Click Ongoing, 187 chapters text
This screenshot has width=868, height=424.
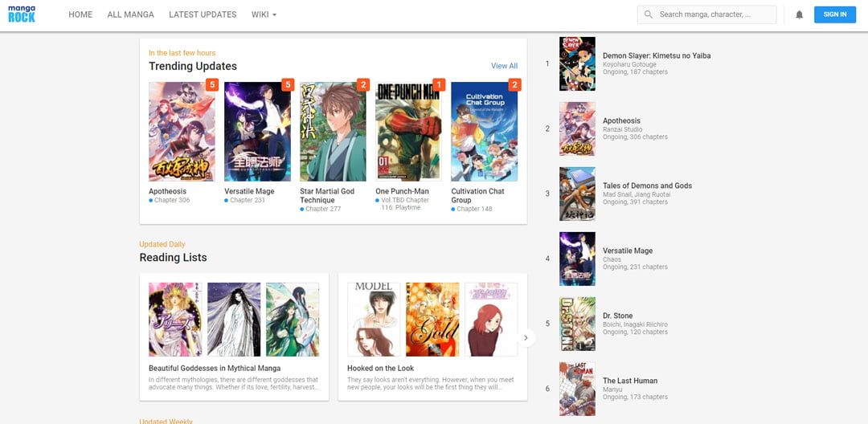tap(636, 71)
